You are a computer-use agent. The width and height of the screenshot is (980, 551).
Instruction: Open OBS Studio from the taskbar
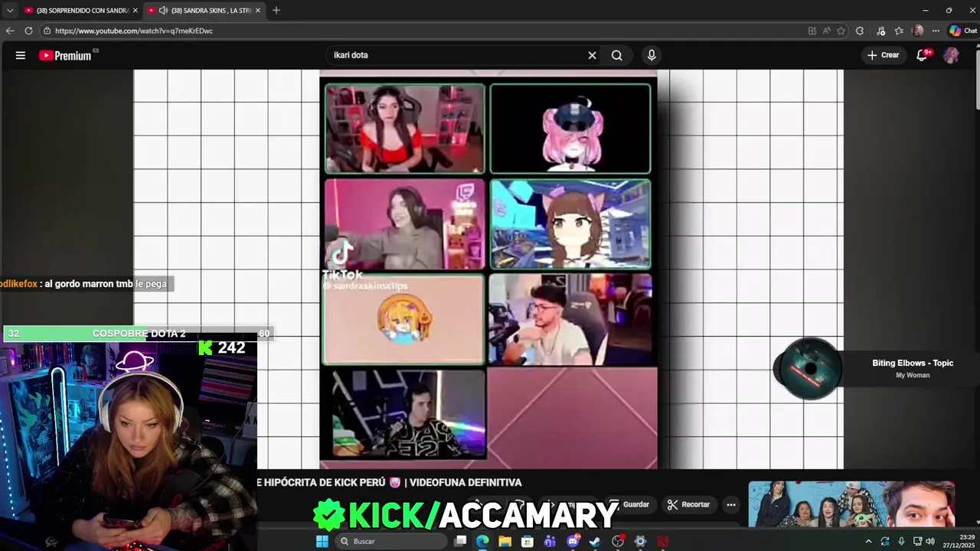(x=618, y=541)
